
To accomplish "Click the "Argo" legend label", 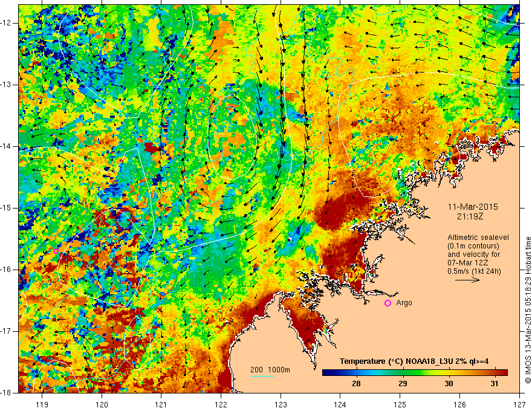I will click(404, 303).
